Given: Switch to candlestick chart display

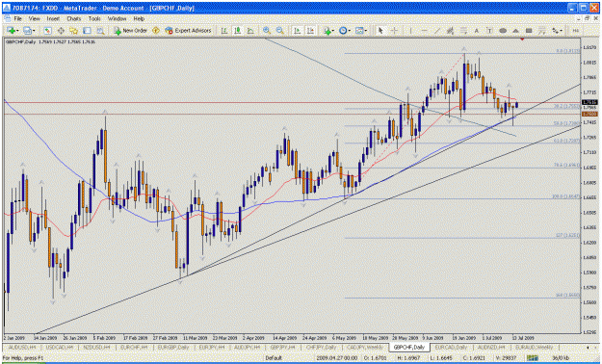Looking at the screenshot, I should (x=237, y=31).
